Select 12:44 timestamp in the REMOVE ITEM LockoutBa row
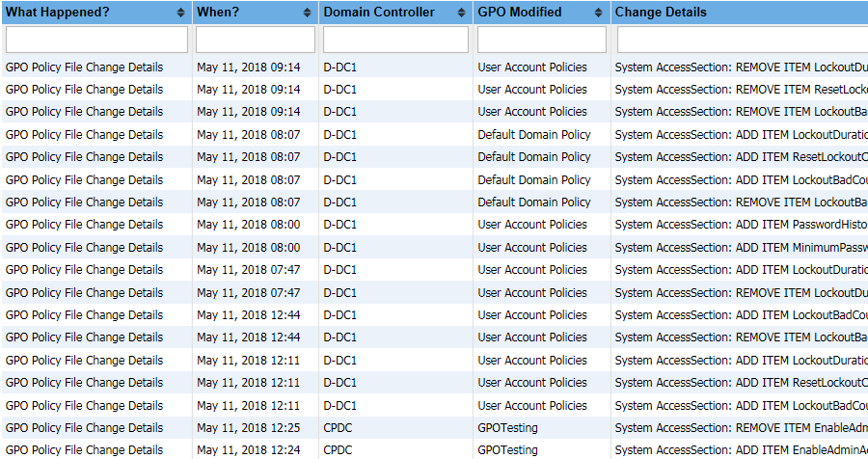This screenshot has height=459, width=868. 249,337
